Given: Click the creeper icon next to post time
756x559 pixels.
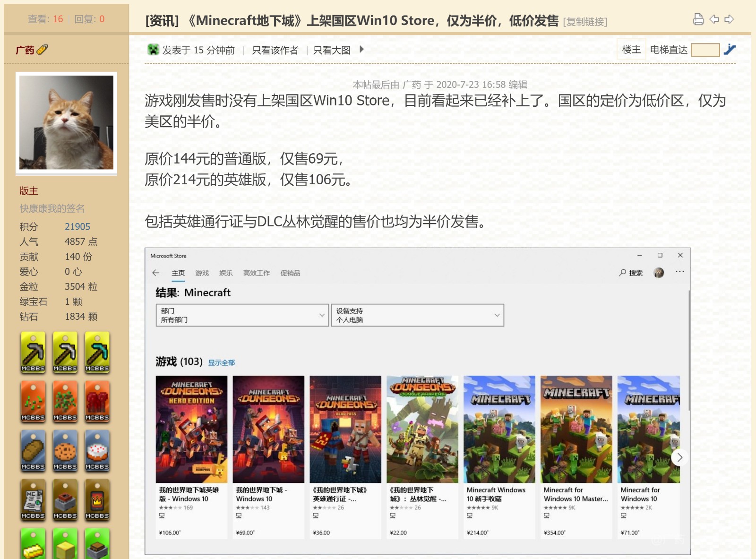Looking at the screenshot, I should [x=153, y=49].
